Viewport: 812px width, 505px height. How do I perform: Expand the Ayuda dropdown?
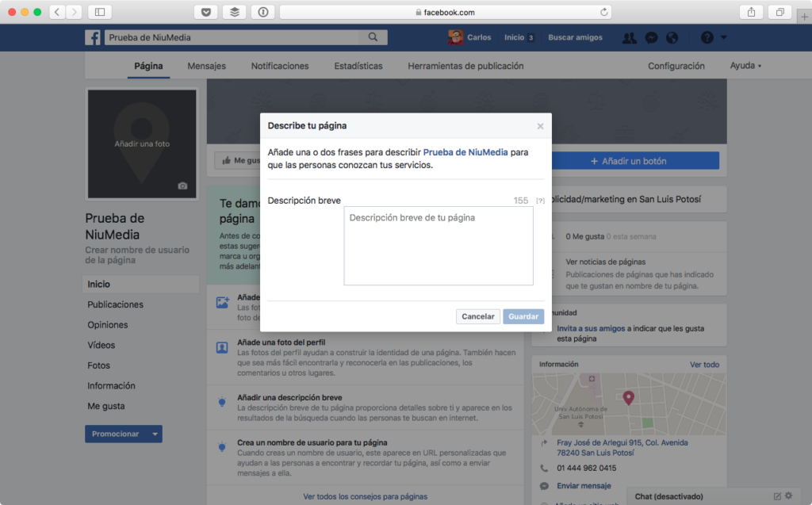[x=745, y=65]
